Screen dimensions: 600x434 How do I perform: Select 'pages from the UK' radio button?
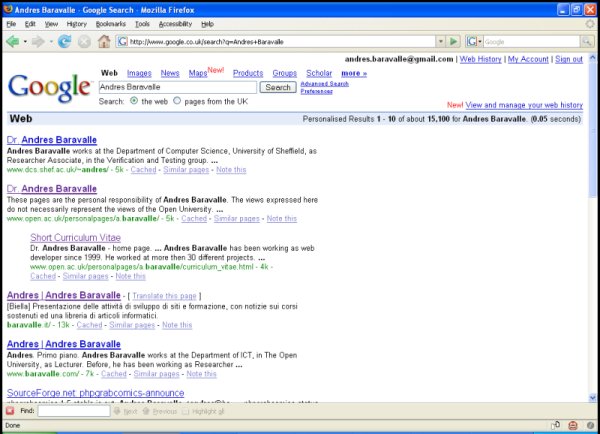click(177, 101)
